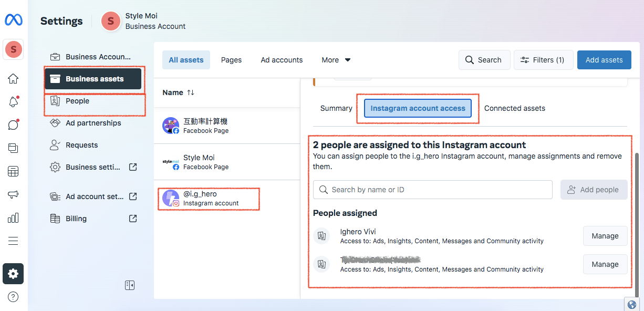Open notifications bell icon
644x311 pixels.
tap(13, 102)
